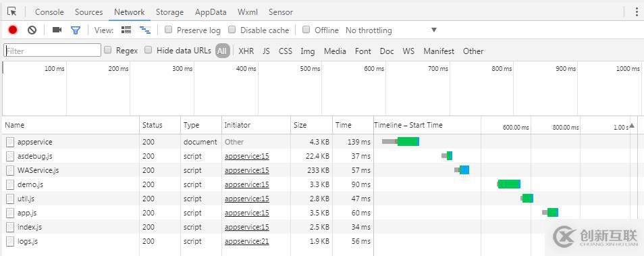Viewport: 644px width, 256px height.
Task: Toggle capture screenshots camera icon
Action: 57,30
